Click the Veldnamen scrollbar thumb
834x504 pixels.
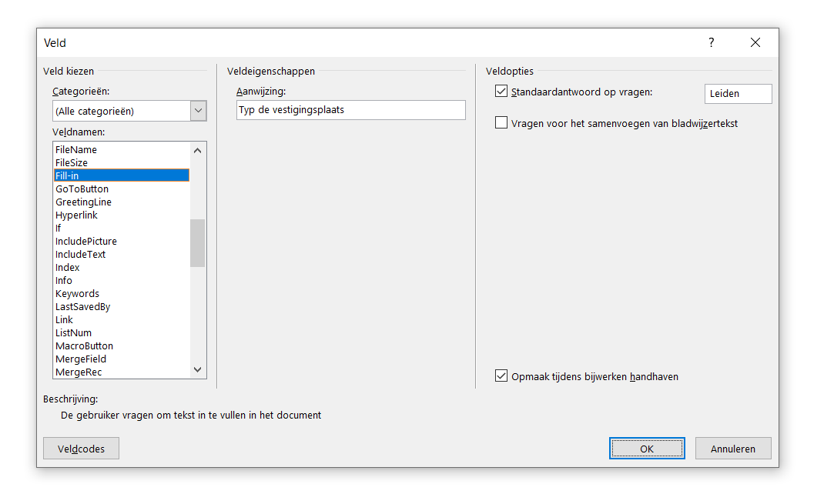pyautogui.click(x=198, y=243)
